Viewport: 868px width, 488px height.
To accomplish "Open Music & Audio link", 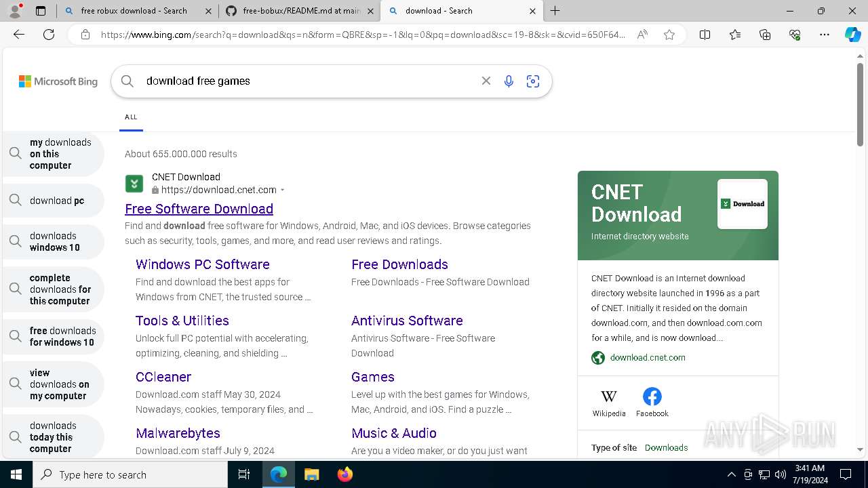I will [394, 433].
